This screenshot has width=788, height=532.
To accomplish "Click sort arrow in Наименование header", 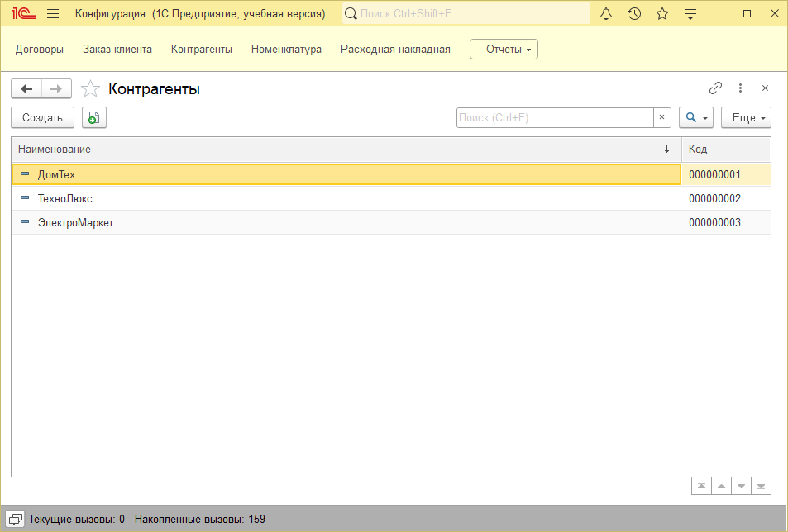I will click(667, 149).
